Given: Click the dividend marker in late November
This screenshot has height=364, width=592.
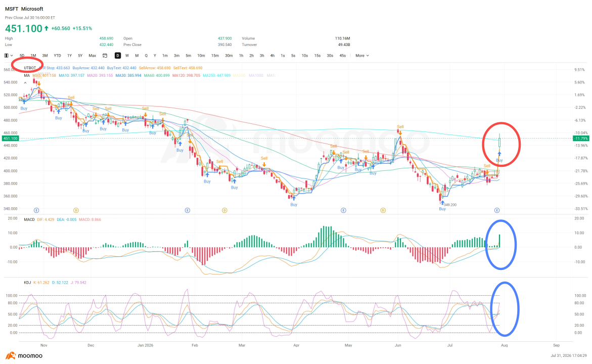Looking at the screenshot, I should 76,210.
